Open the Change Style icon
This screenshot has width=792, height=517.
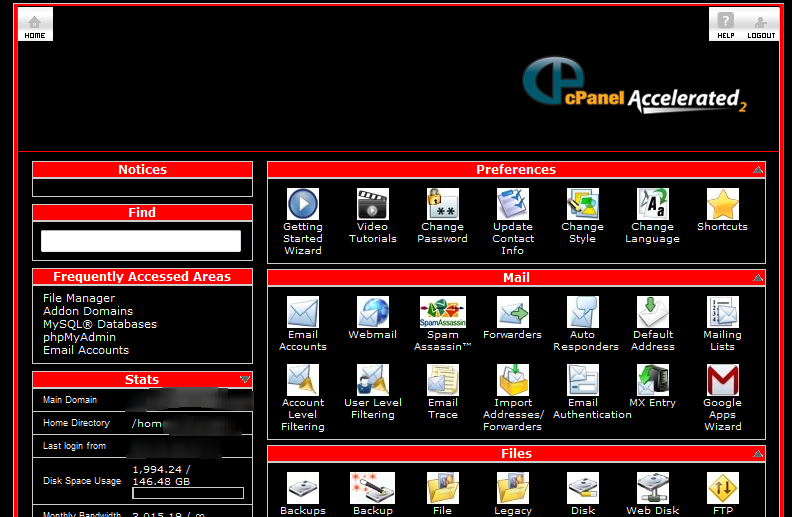tap(582, 204)
